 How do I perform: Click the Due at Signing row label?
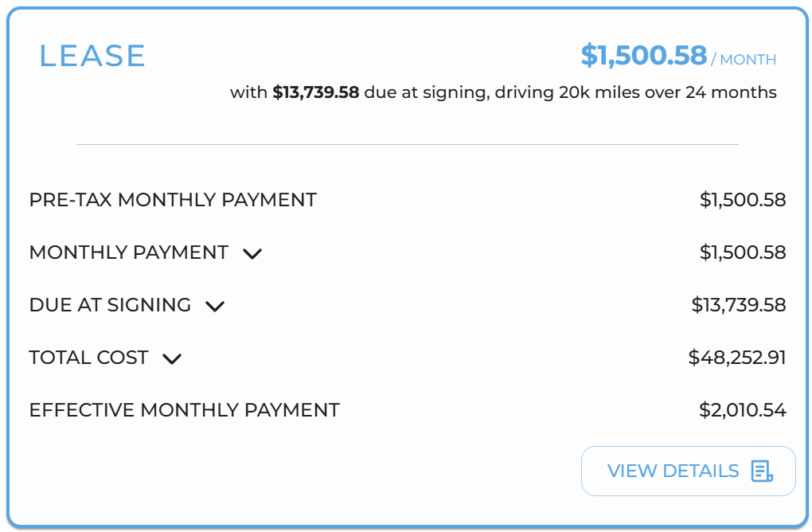click(x=110, y=304)
